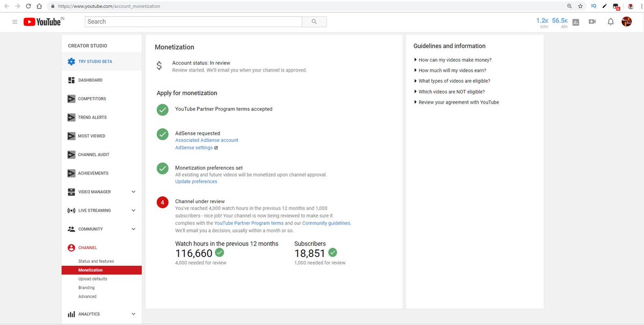Click the Trend Alerts sidebar icon
The height and width of the screenshot is (325, 644).
pyautogui.click(x=71, y=117)
